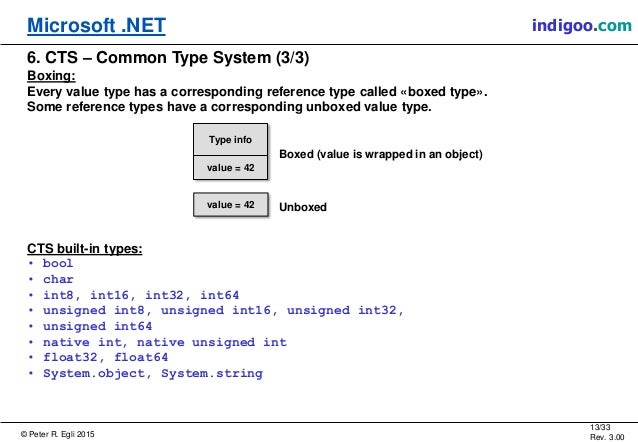Select the slide heading '6. CTS – Common Type System (3/3)'
The width and height of the screenshot is (638, 442).
tap(168, 57)
